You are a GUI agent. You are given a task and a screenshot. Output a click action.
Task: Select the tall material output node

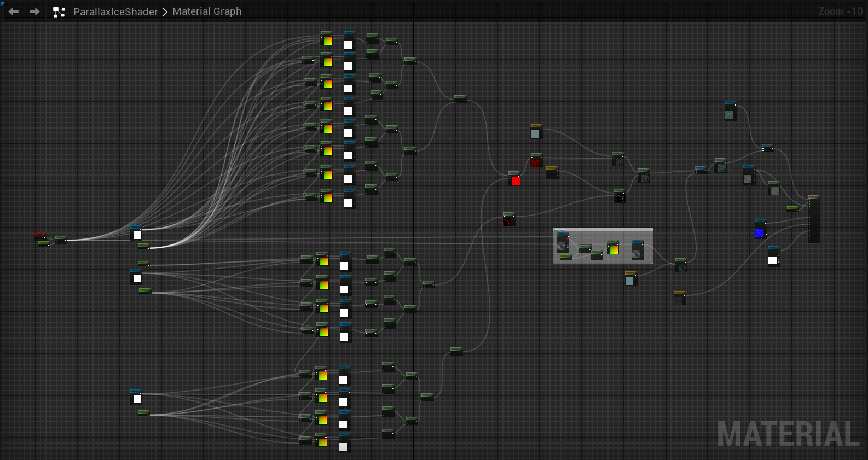[x=813, y=219]
